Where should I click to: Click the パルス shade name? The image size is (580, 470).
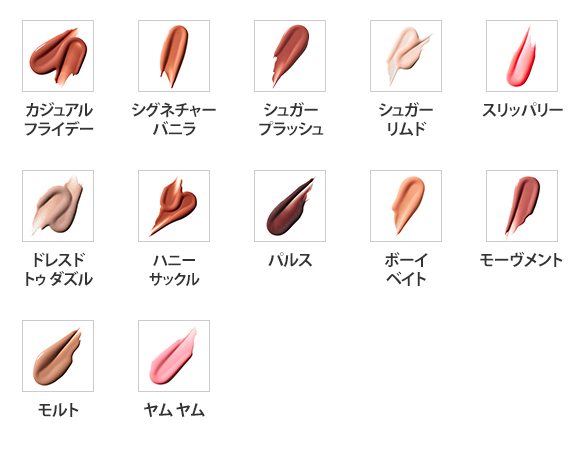290,260
